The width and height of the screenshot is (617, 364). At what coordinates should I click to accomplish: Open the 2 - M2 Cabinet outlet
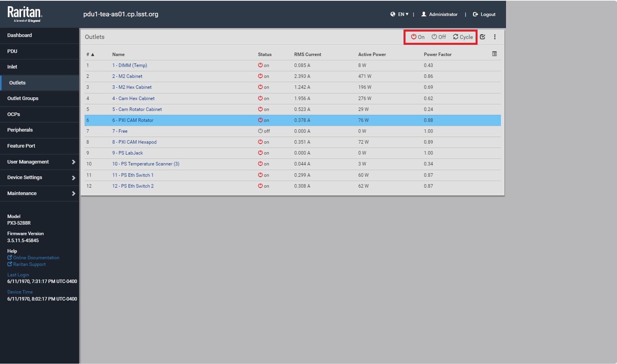click(127, 76)
